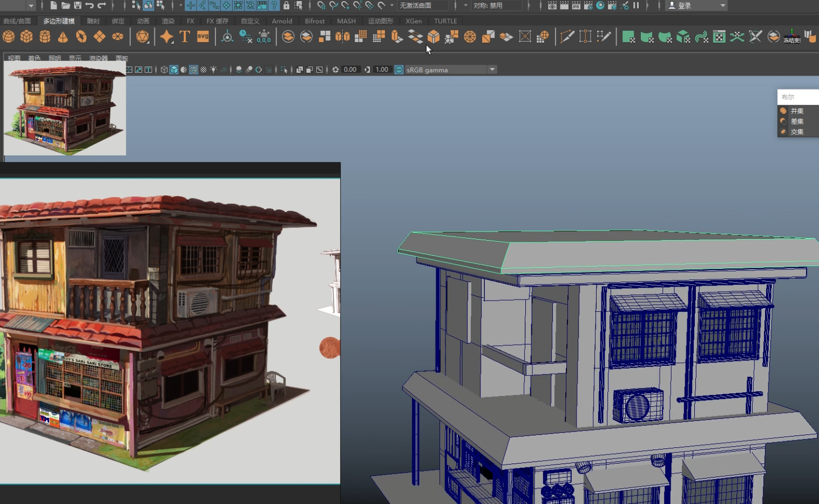Start IPR render from status line
The width and height of the screenshot is (819, 504).
[576, 5]
